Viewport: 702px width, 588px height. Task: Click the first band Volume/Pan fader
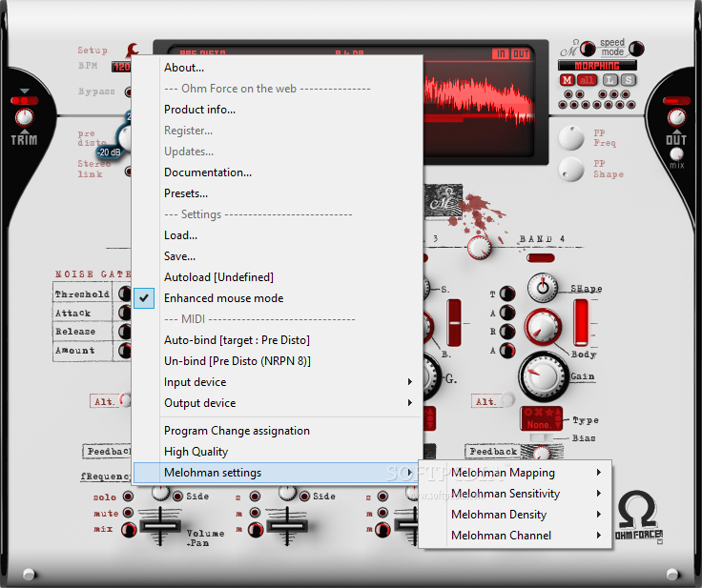click(x=160, y=525)
